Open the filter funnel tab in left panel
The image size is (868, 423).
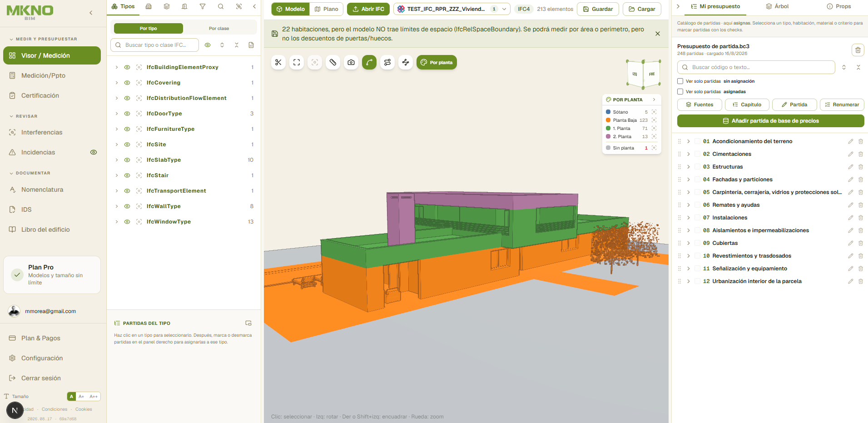tap(203, 6)
